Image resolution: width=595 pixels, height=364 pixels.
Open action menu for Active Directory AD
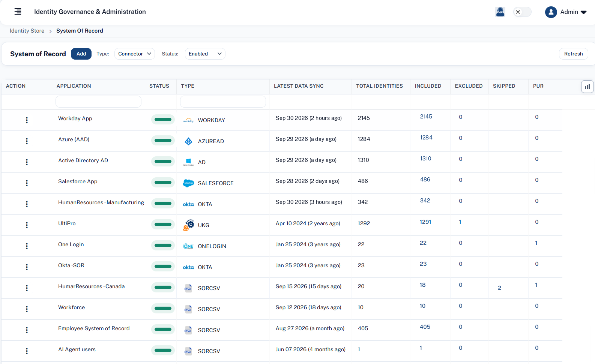click(27, 162)
